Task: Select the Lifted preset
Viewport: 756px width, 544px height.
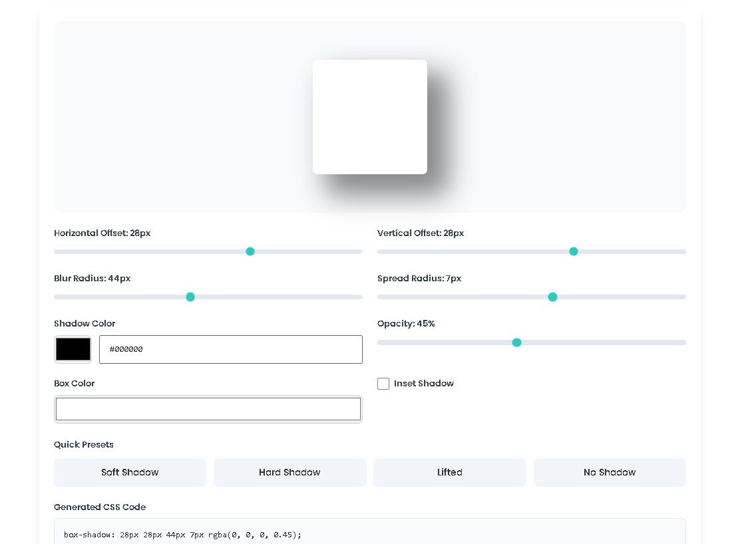Action: [449, 472]
